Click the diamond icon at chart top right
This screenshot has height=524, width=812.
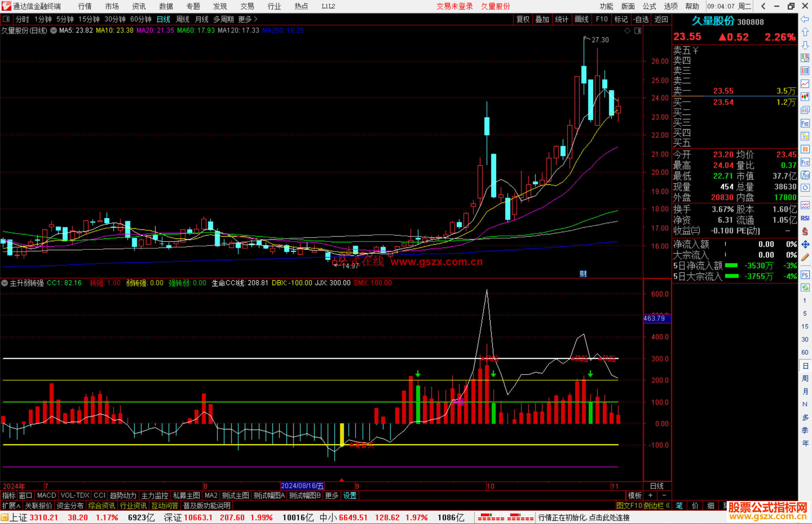[627, 31]
